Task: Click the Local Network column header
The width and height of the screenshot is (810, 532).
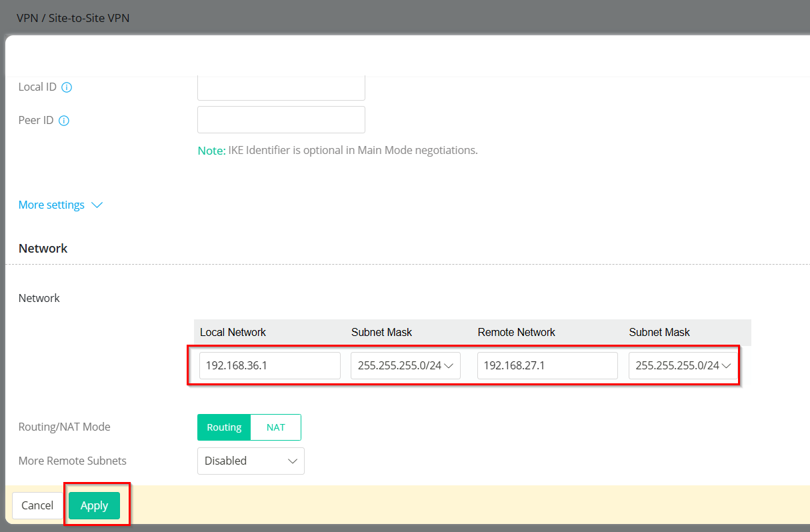Action: 233,332
